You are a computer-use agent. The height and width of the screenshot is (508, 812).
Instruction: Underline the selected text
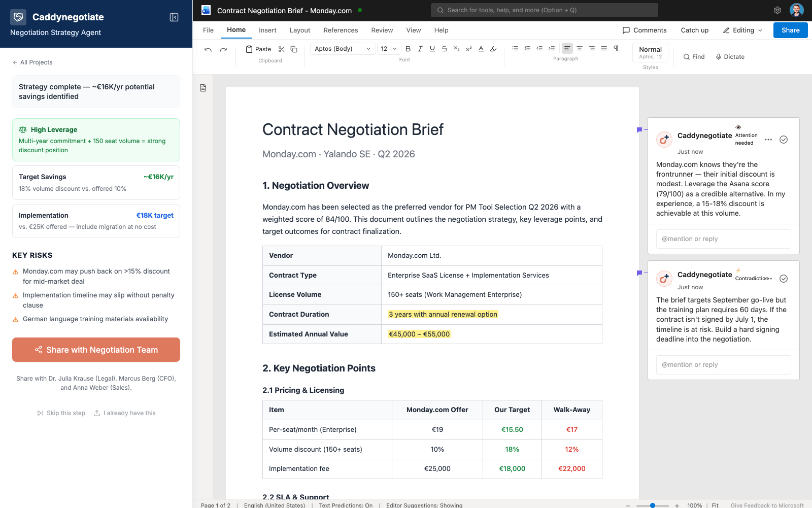(432, 49)
